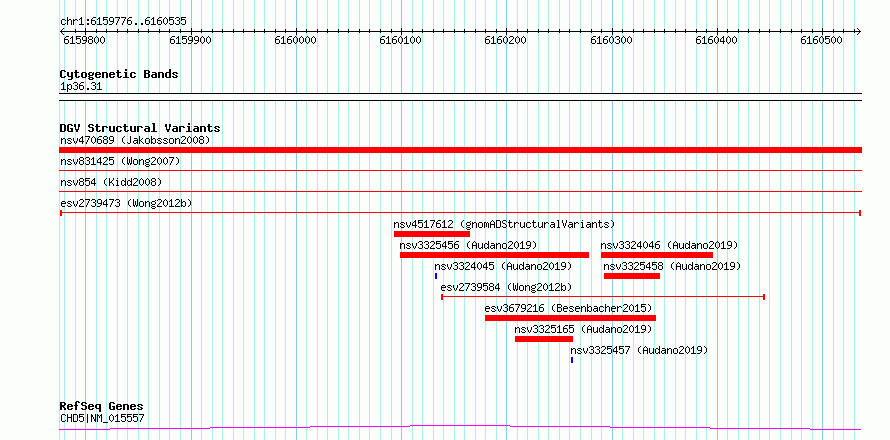890x440 pixels.
Task: Open nsv3325457 (Audano2019) variant label
Action: coord(639,350)
